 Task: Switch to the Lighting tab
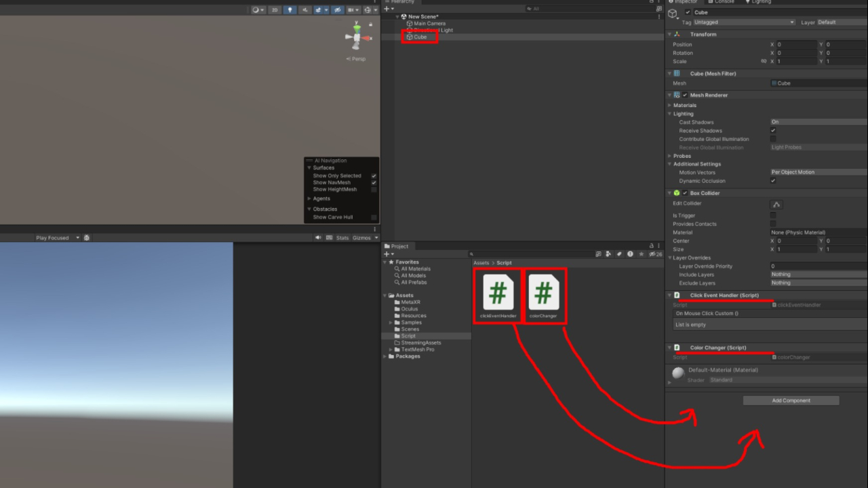pos(761,2)
